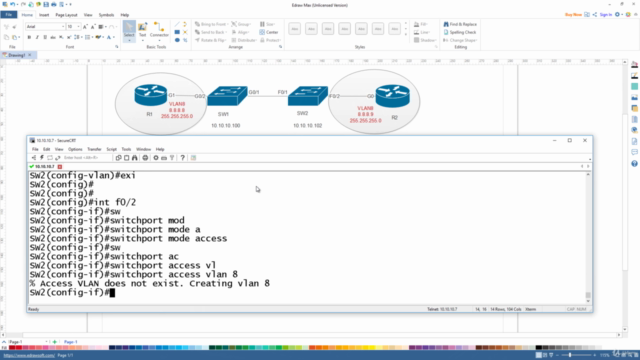Toggle italic formatting in Font group
Viewport: 640px width, 360px height.
[x=37, y=37]
